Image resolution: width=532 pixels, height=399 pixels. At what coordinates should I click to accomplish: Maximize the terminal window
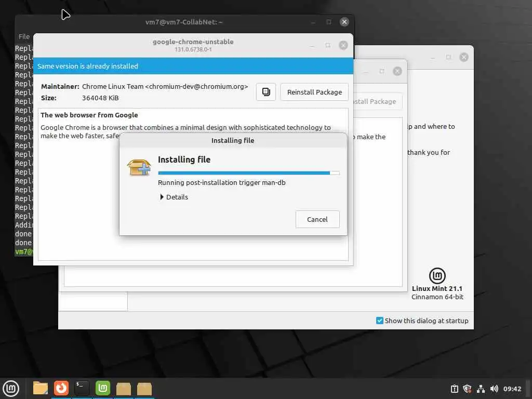[x=329, y=22]
